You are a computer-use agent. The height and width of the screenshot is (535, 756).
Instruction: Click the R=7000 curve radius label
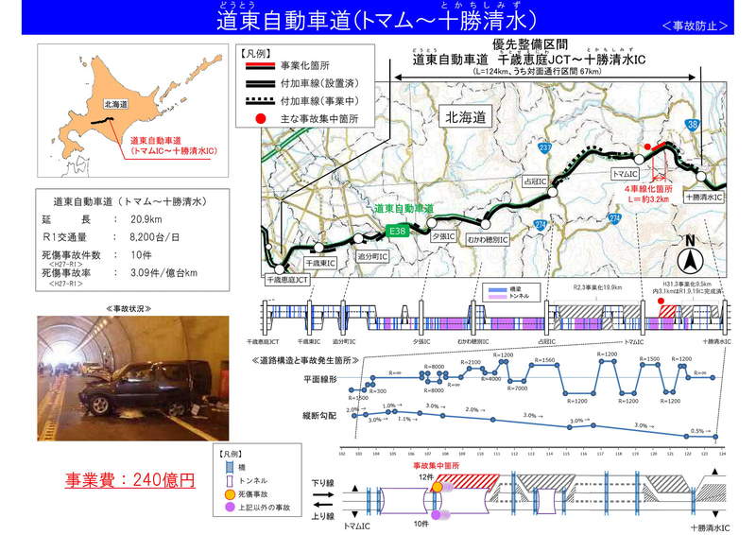coord(518,388)
